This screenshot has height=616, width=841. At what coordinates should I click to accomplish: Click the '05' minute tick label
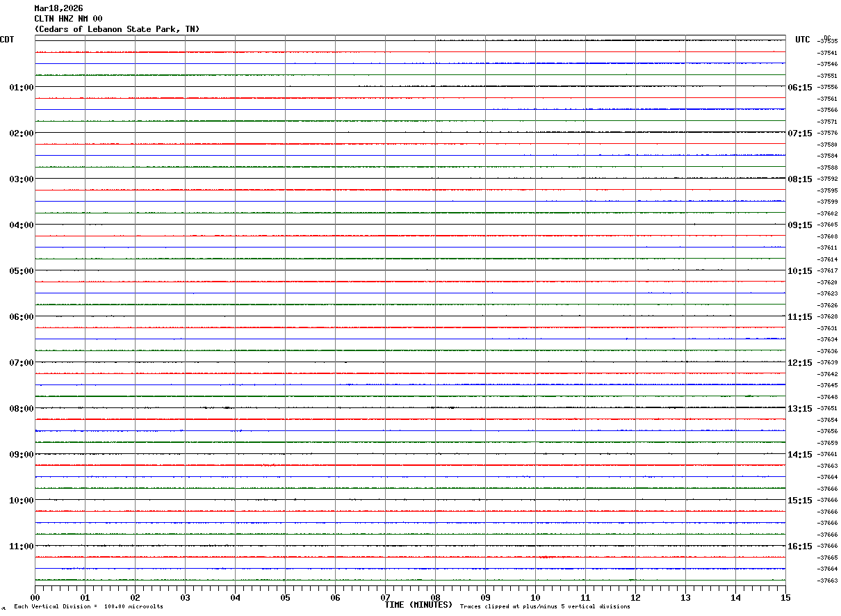click(285, 597)
